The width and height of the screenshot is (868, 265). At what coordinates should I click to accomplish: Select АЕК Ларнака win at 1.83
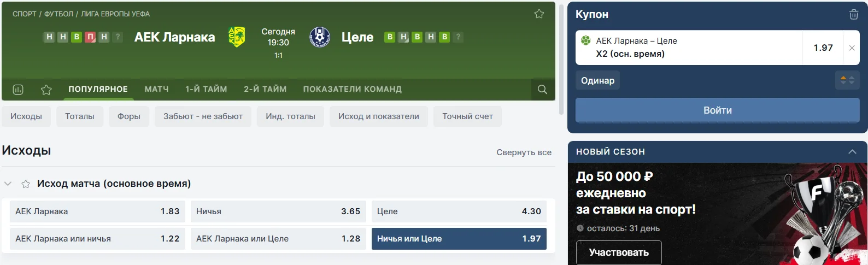point(97,211)
